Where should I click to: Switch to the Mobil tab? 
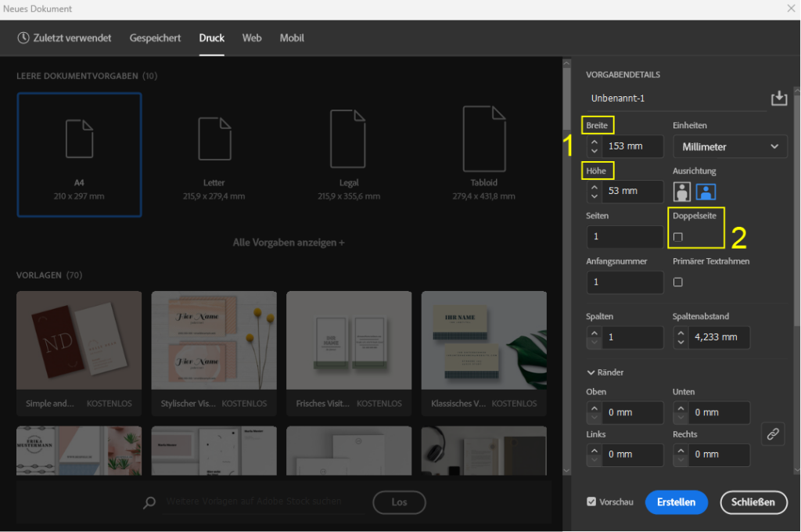point(291,38)
